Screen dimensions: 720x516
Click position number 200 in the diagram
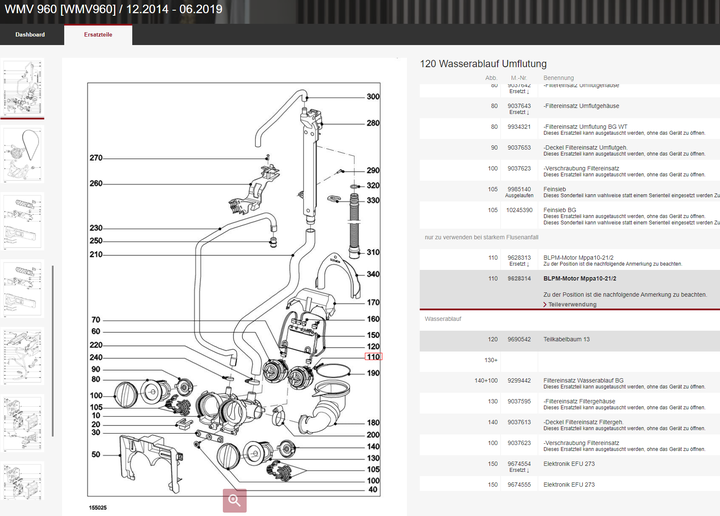click(373, 435)
